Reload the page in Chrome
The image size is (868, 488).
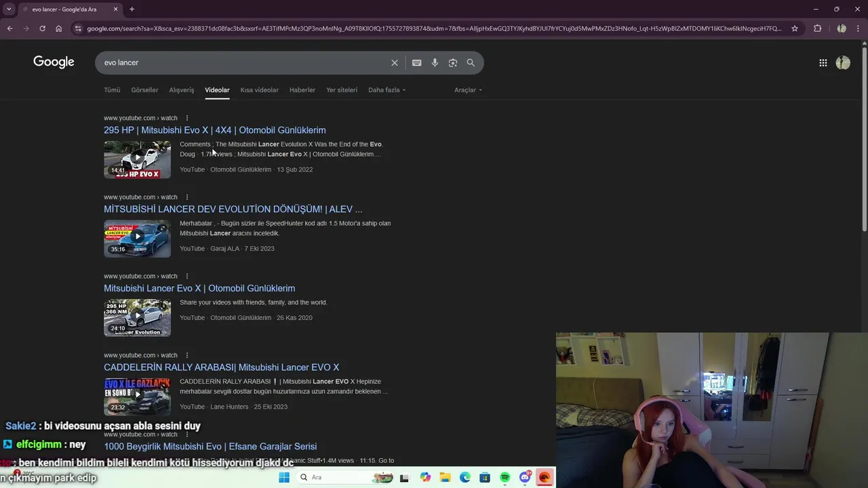tap(42, 28)
